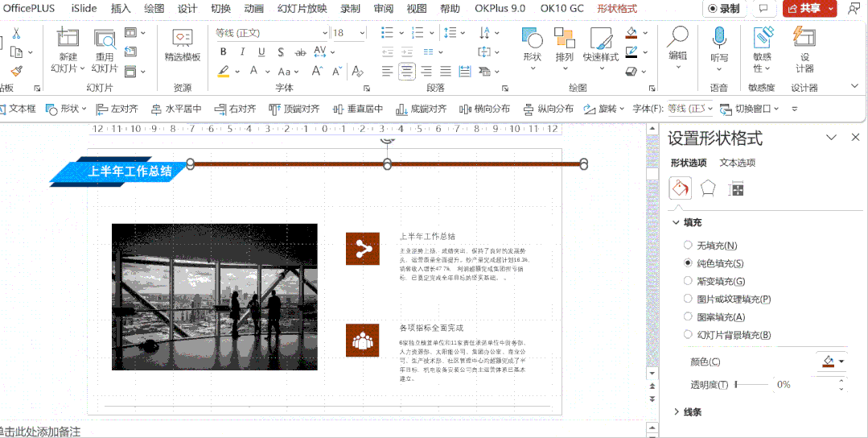868x438 pixels.
Task: Click the shape fill color bucket in ribbon
Action: [631, 33]
